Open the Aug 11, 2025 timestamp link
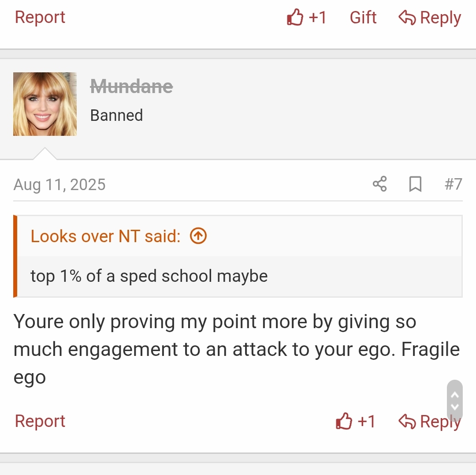Viewport: 476px width, 475px height. (x=59, y=184)
